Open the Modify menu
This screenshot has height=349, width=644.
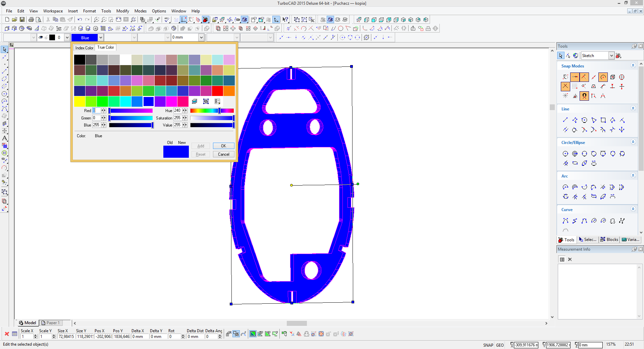pos(122,11)
